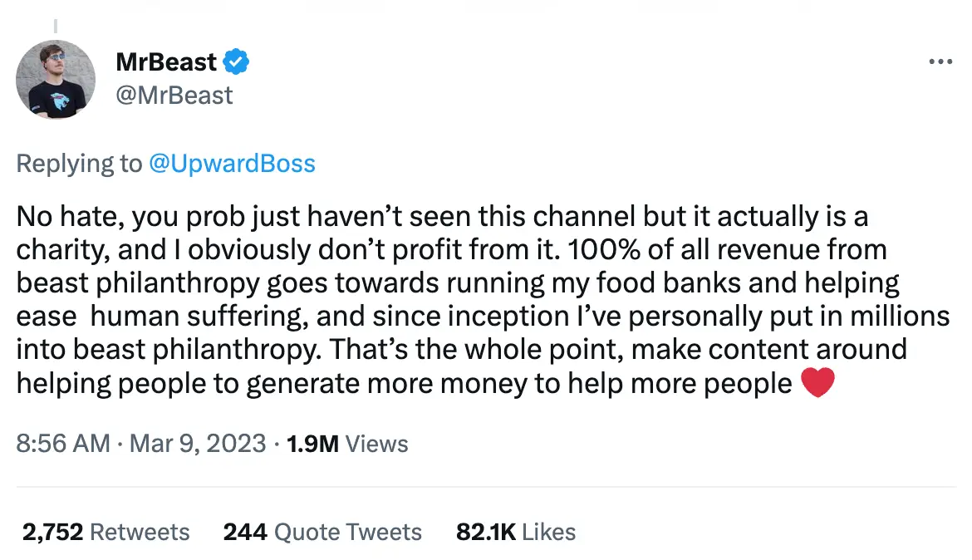This screenshot has height=560, width=972.
Task: Open MrBeast's profile picture
Action: (x=56, y=80)
